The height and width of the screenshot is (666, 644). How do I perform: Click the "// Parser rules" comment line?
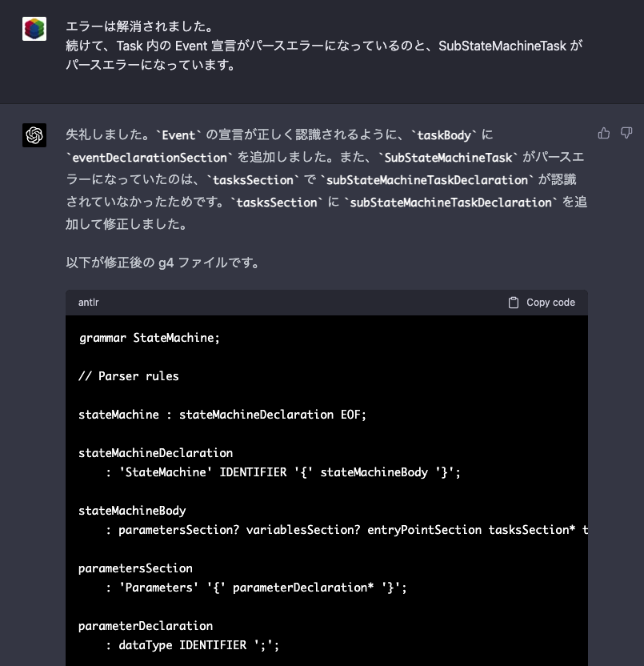(x=129, y=376)
